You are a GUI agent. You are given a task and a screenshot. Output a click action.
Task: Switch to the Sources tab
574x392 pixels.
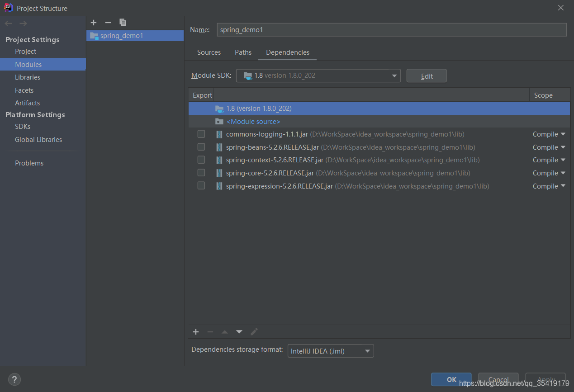(209, 52)
